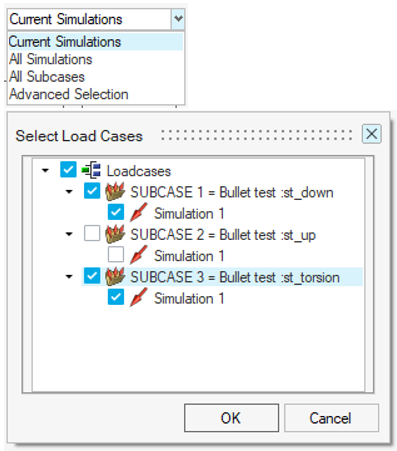Click the Loadcases tree root icon
The width and height of the screenshot is (397, 451).
91,170
